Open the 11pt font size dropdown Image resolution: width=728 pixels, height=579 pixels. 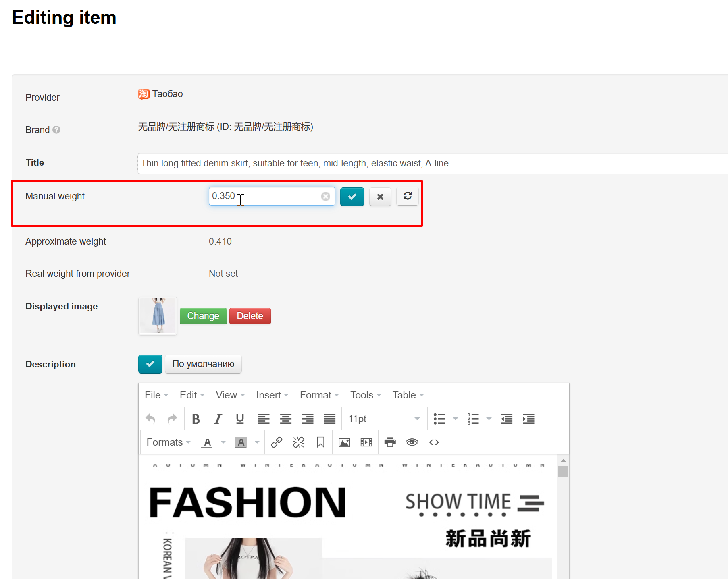tap(384, 419)
